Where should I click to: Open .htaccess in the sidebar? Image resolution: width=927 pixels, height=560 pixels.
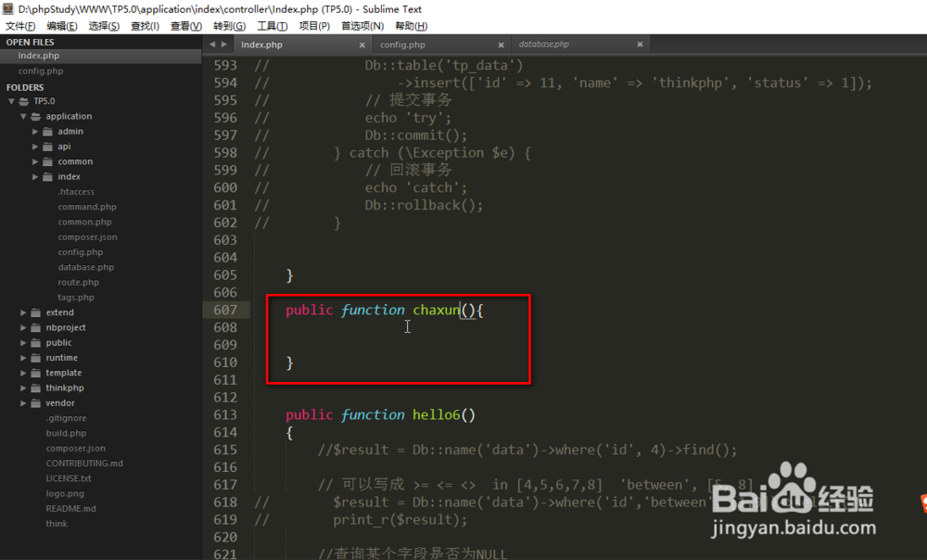(76, 192)
